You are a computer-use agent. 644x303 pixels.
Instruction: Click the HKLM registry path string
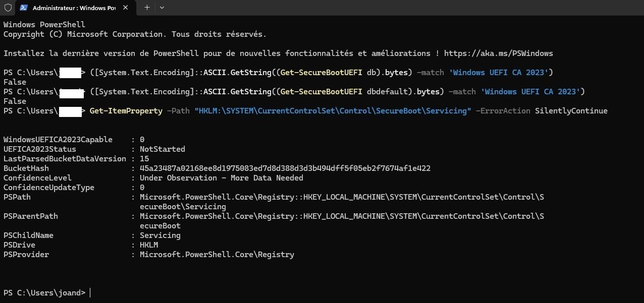click(333, 111)
